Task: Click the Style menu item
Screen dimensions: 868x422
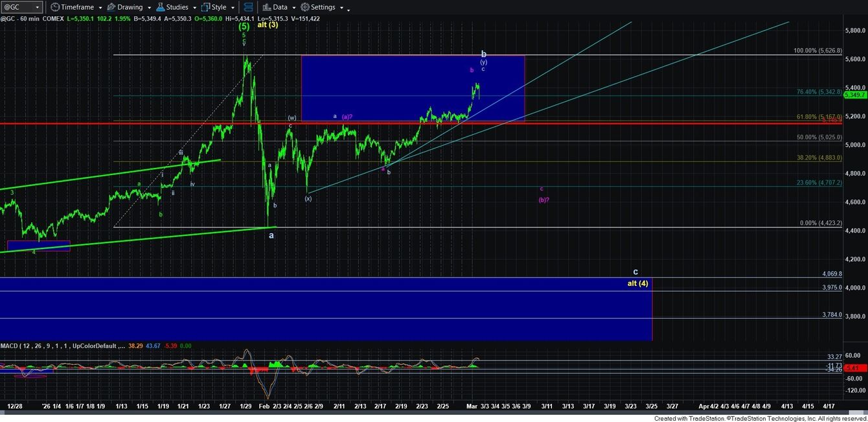Action: click(x=219, y=7)
